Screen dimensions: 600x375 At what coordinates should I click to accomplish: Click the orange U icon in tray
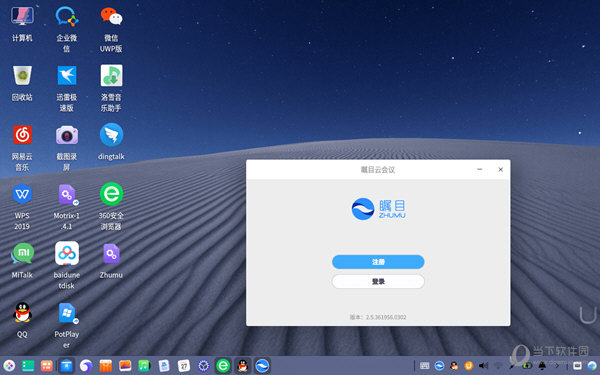(x=469, y=366)
